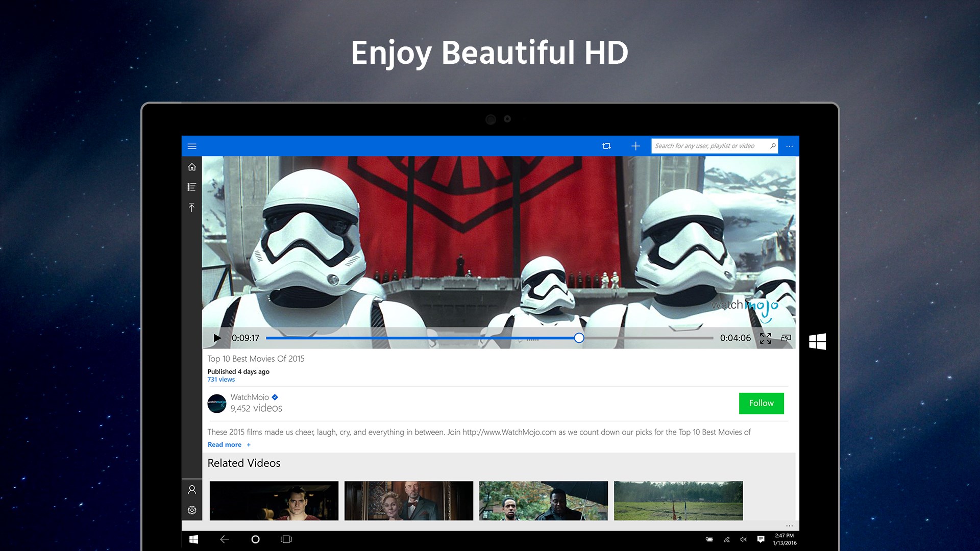Select the upload icon in the sidebar
The width and height of the screenshot is (980, 551).
click(192, 208)
